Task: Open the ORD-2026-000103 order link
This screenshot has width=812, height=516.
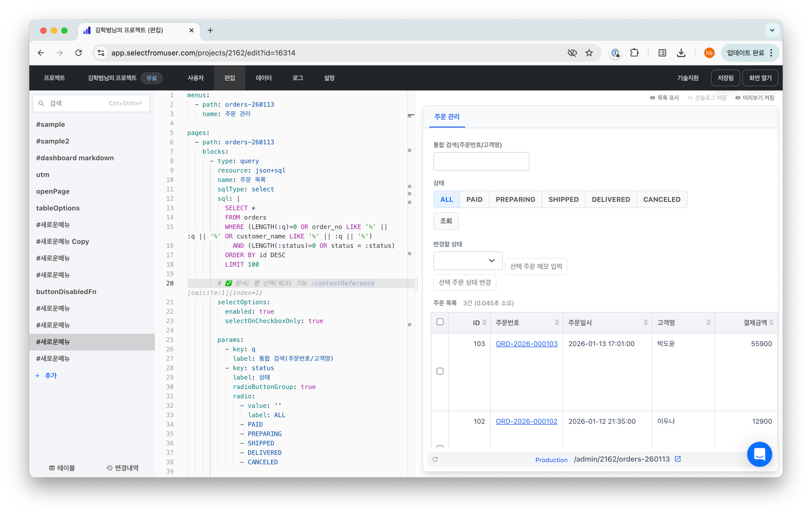Action: pyautogui.click(x=526, y=344)
